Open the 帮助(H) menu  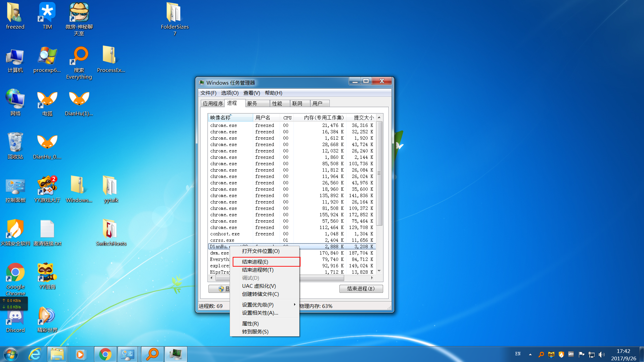(x=274, y=93)
